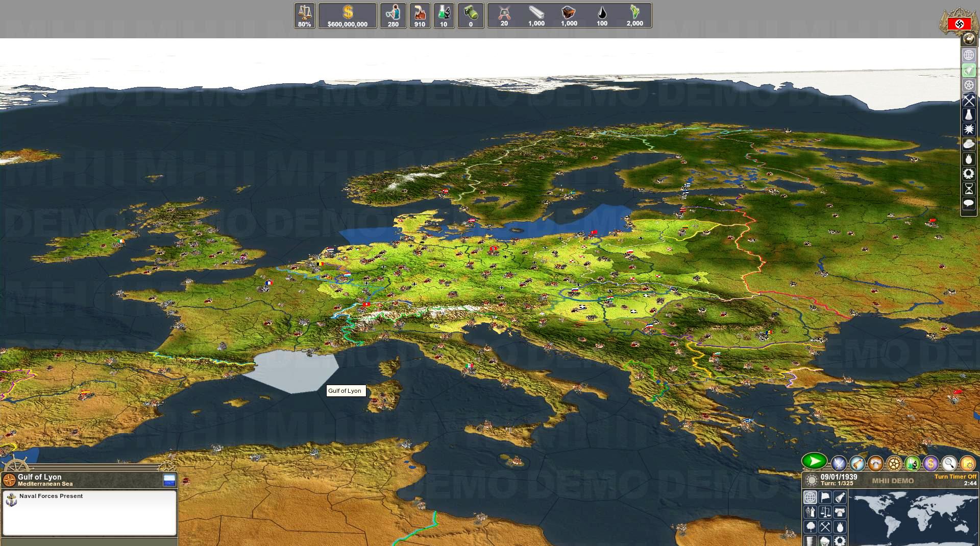Click the magnifying glass search button
Image resolution: width=980 pixels, height=546 pixels.
949,463
